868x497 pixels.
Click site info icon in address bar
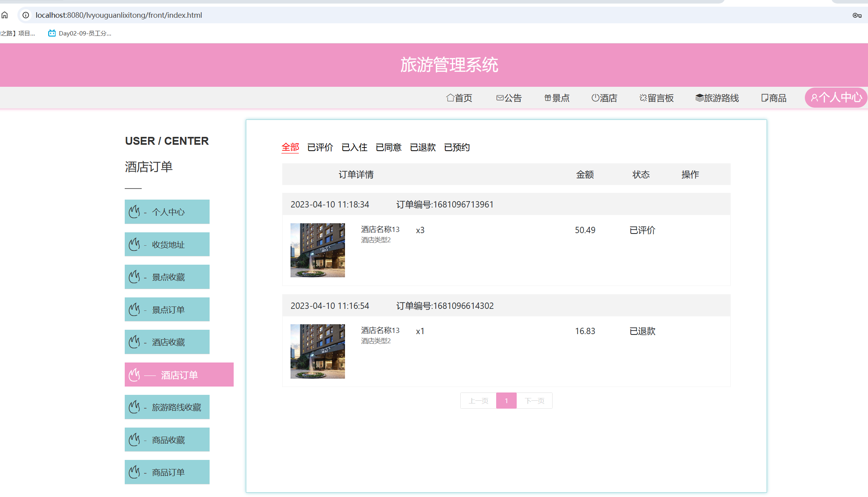coord(26,15)
